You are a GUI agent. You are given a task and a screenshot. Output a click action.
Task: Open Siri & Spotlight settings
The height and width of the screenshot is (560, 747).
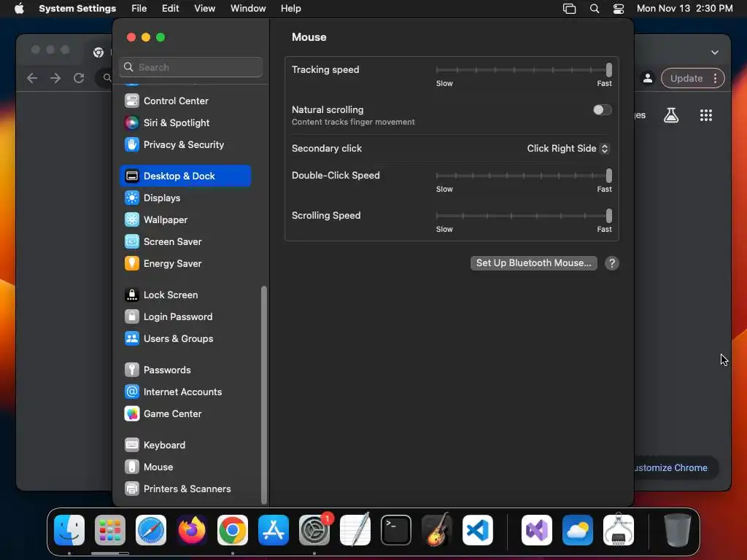pos(185,122)
